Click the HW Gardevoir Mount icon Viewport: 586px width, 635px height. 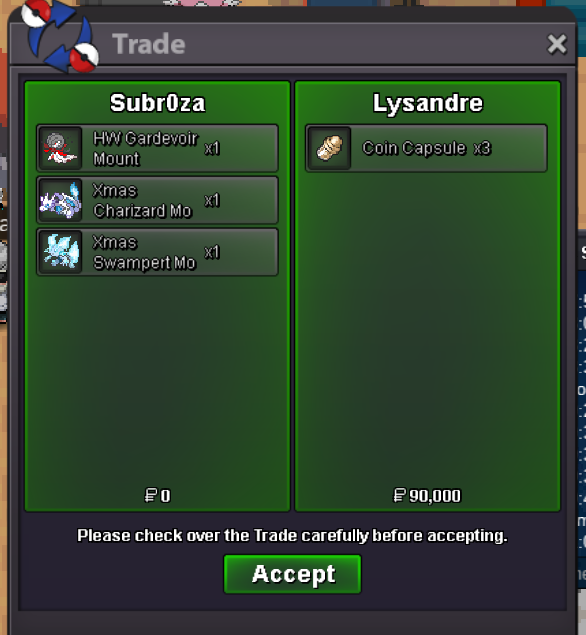tap(60, 148)
